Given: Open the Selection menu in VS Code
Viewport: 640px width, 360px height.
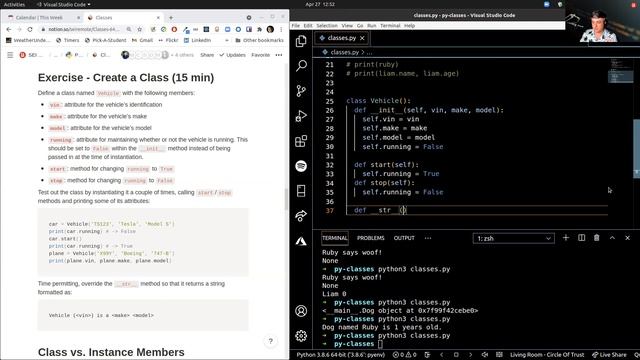Looking at the screenshot, I should [327, 25].
